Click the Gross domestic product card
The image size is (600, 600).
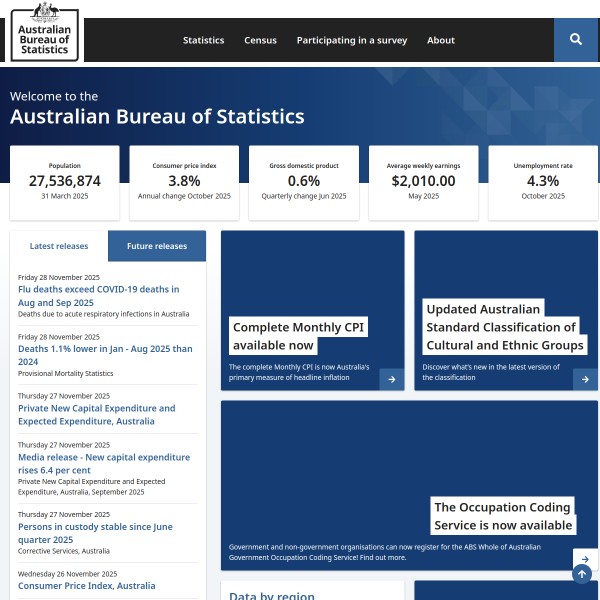[304, 182]
